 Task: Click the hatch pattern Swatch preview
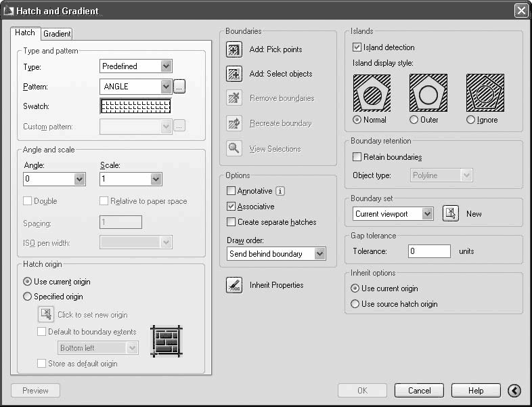pos(135,106)
